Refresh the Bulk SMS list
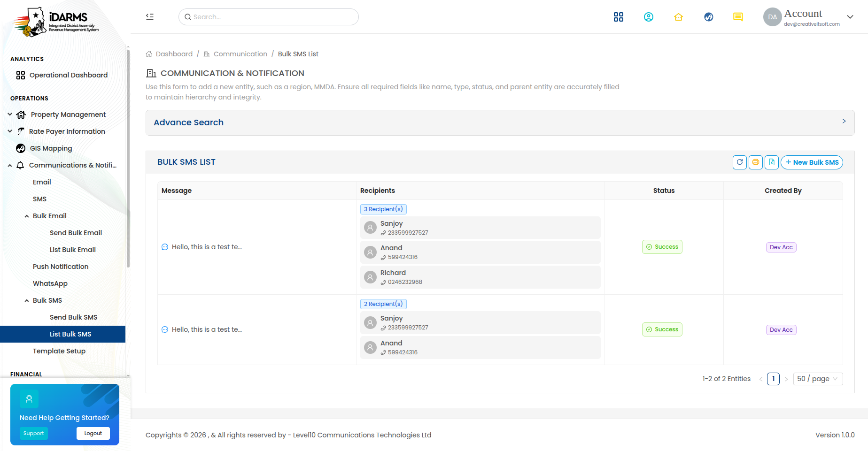 pyautogui.click(x=740, y=162)
